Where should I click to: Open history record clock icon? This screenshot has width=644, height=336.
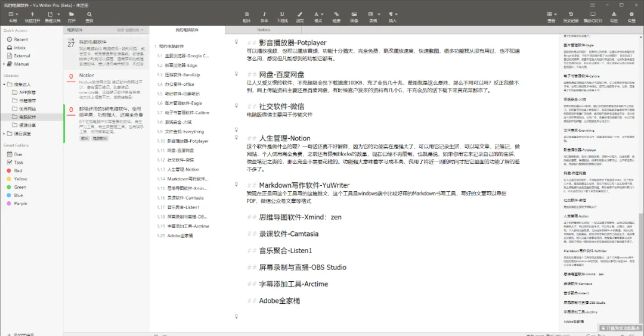(x=571, y=14)
